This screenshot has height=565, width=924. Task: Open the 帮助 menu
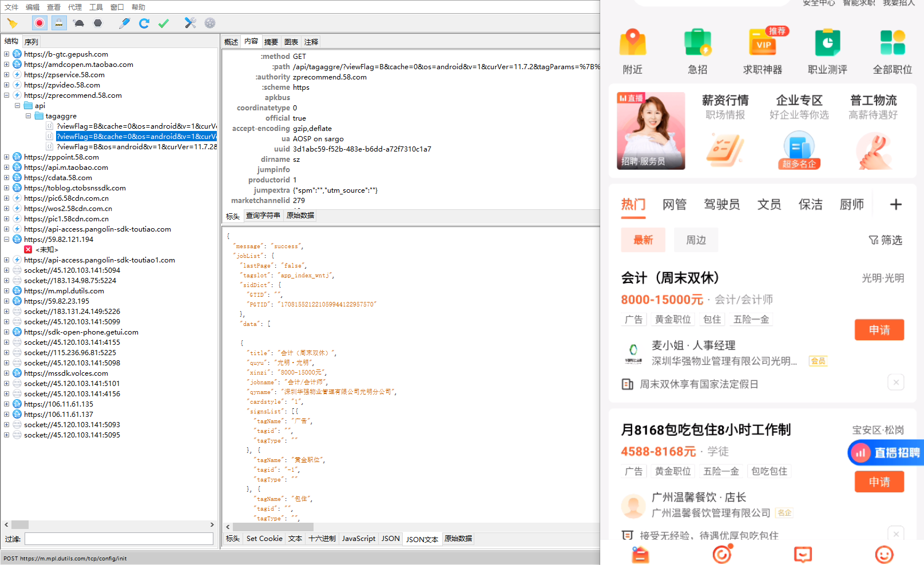pos(138,7)
